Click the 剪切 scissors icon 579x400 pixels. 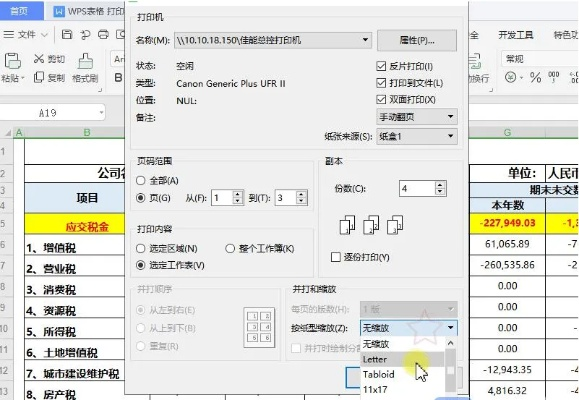(39, 58)
